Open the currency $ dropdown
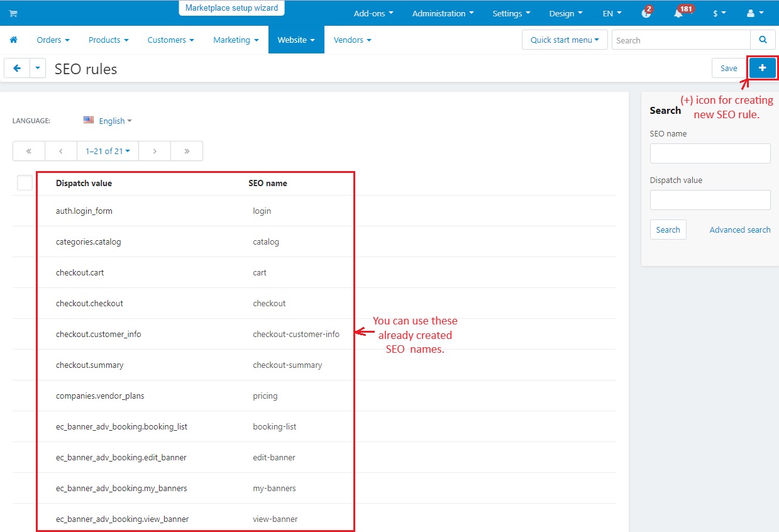 (719, 13)
